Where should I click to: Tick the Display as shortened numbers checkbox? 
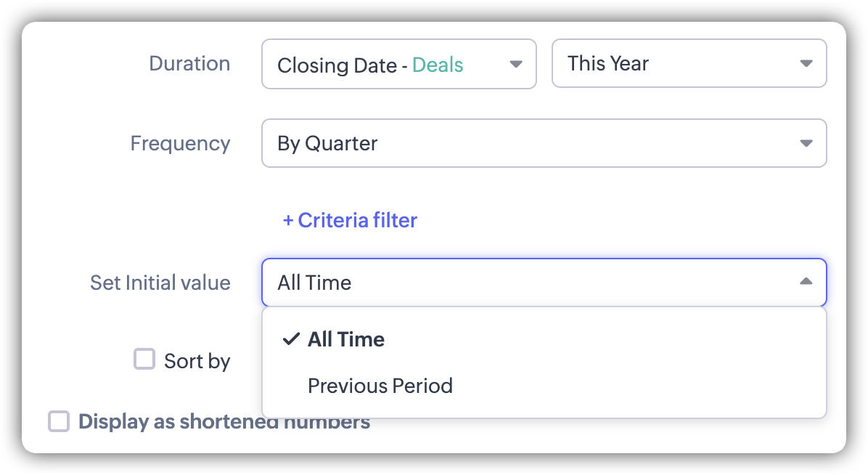59,421
